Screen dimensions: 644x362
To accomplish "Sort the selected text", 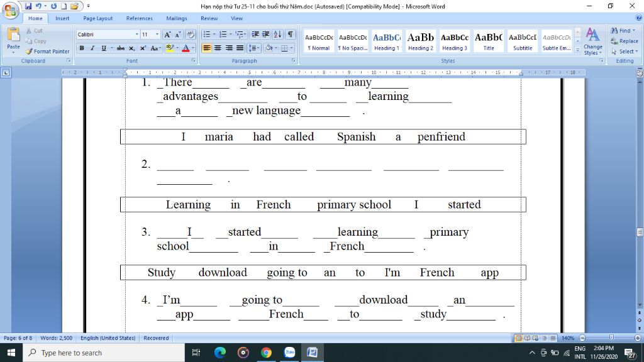I will 277,35.
